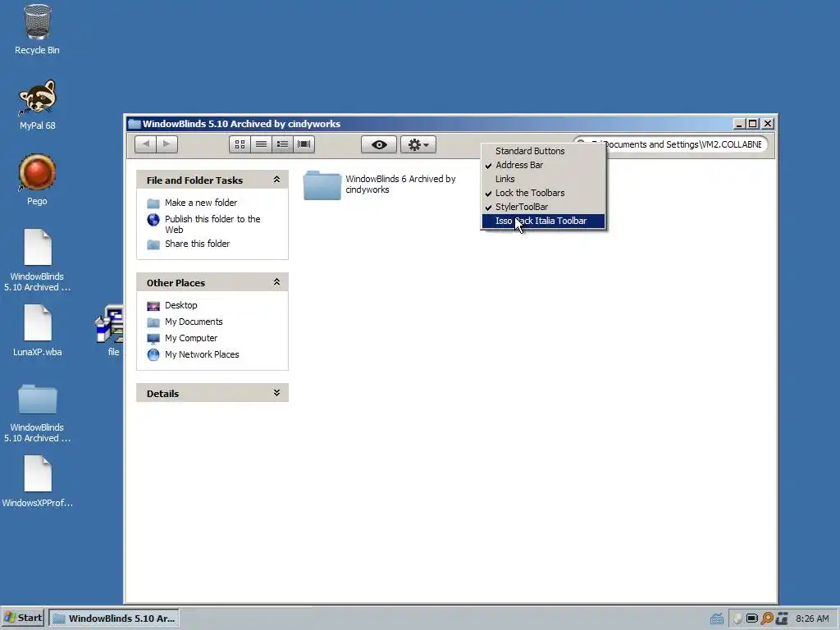Open Desktop under Other Places
The width and height of the screenshot is (840, 630).
pos(181,305)
